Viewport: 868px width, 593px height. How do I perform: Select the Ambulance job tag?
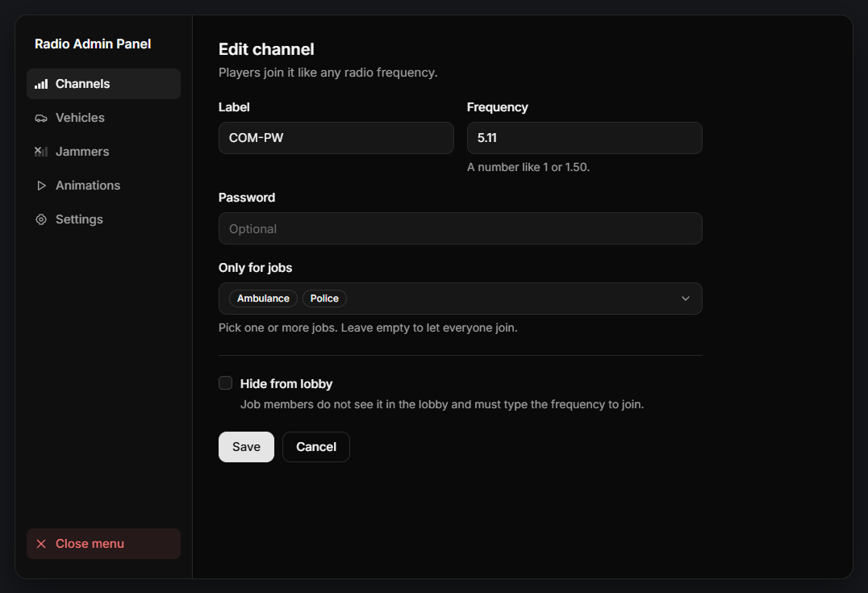[x=263, y=299]
